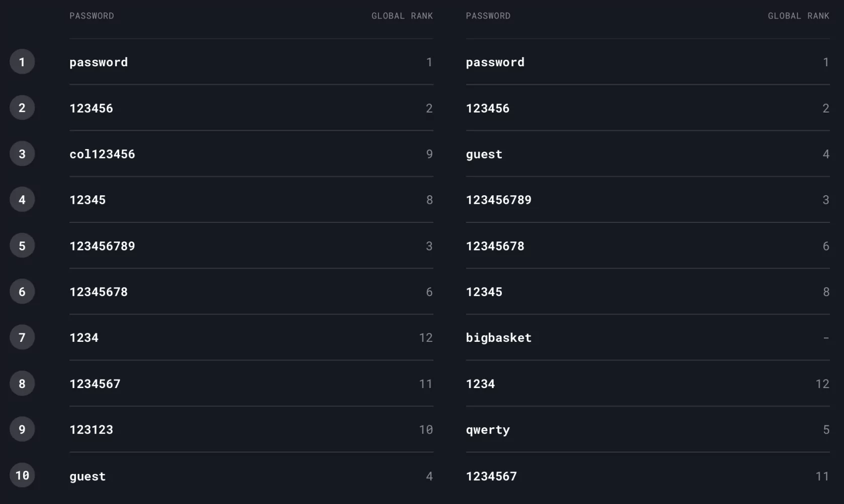Click guest in the right list

tap(484, 155)
